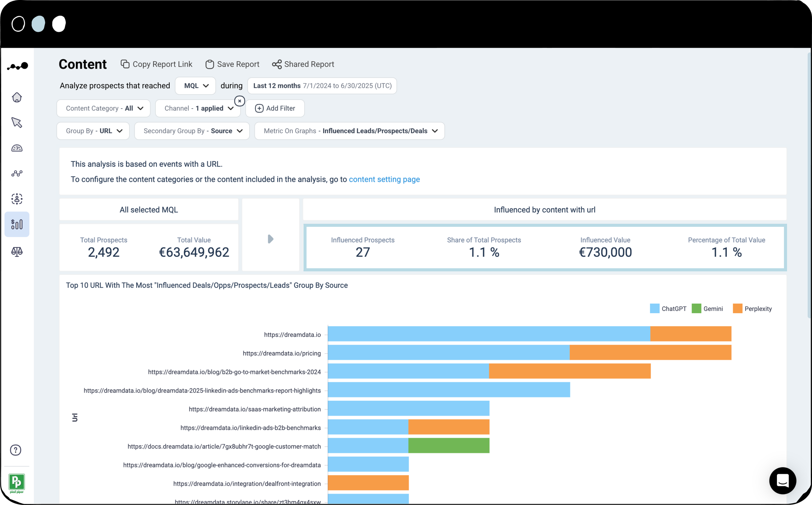Click the Pied Piper account logo
The image size is (812, 505).
coord(17,483)
